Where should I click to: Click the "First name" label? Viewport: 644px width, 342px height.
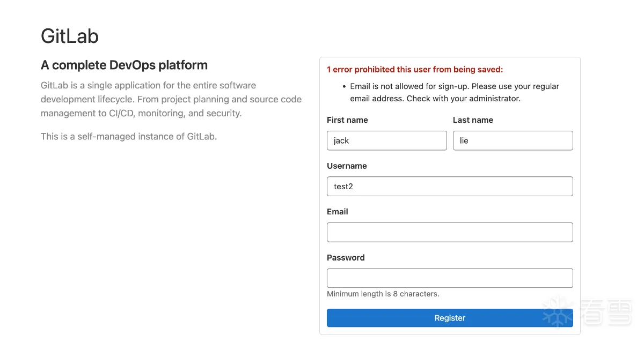click(347, 120)
